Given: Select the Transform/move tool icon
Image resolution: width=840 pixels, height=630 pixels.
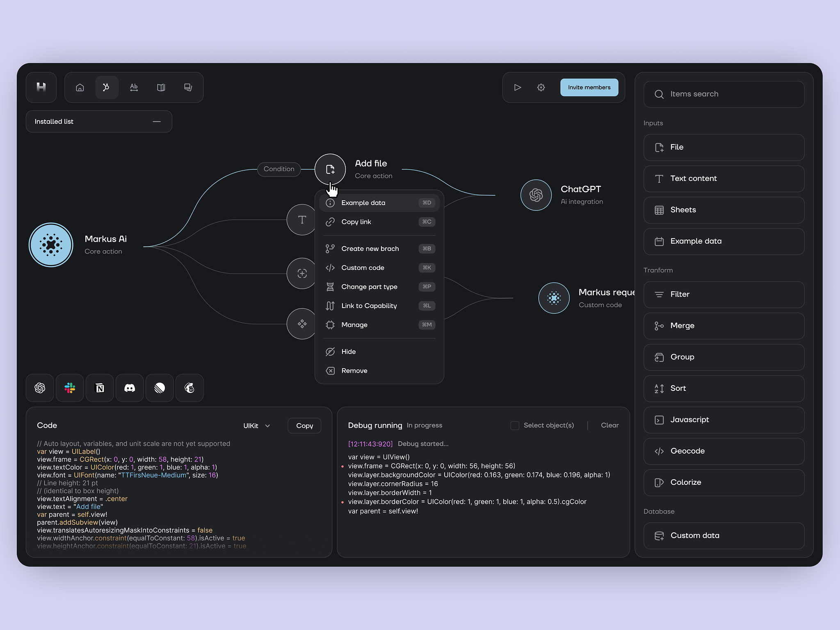Looking at the screenshot, I should (301, 323).
